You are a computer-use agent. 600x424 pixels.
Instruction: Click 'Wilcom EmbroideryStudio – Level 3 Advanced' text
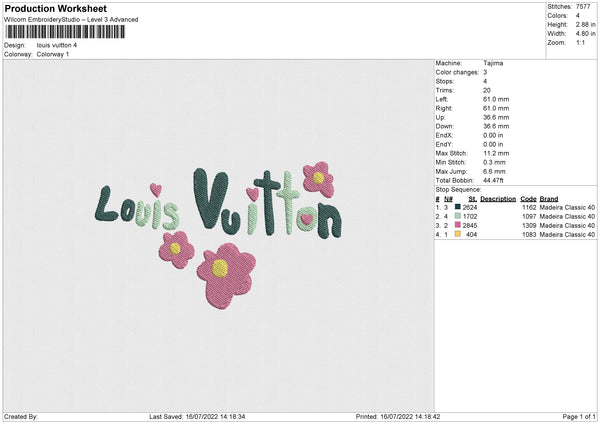71,20
